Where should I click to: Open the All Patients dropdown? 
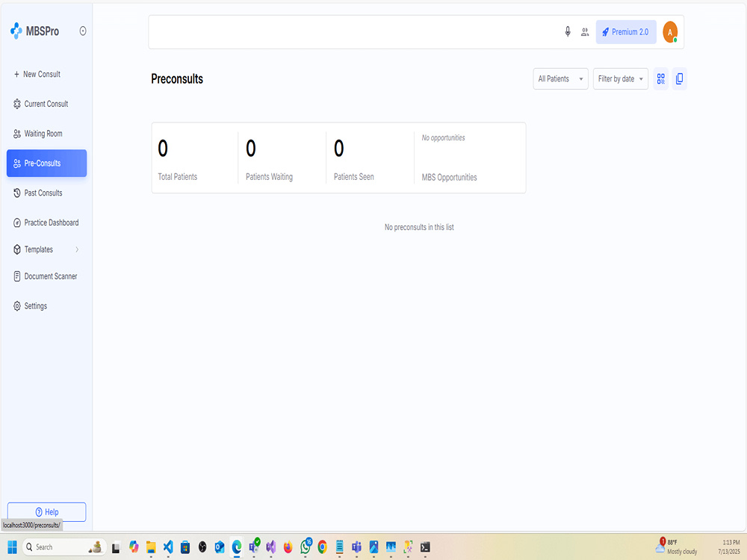[x=561, y=79]
